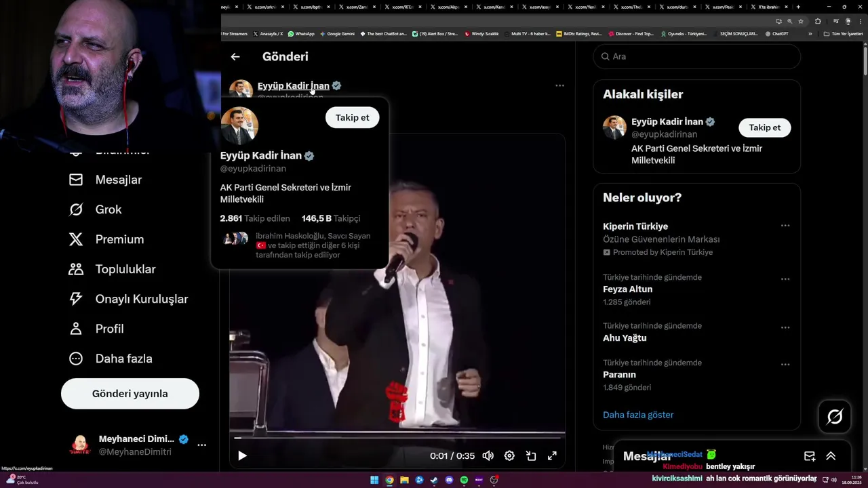Open Chrome from the taskbar
This screenshot has height=488, width=868.
pyautogui.click(x=389, y=480)
